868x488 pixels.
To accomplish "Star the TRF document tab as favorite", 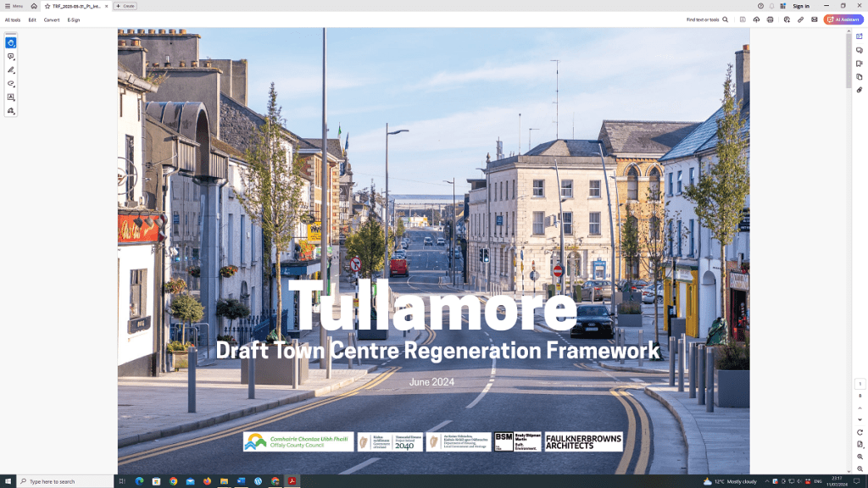I will pyautogui.click(x=47, y=6).
